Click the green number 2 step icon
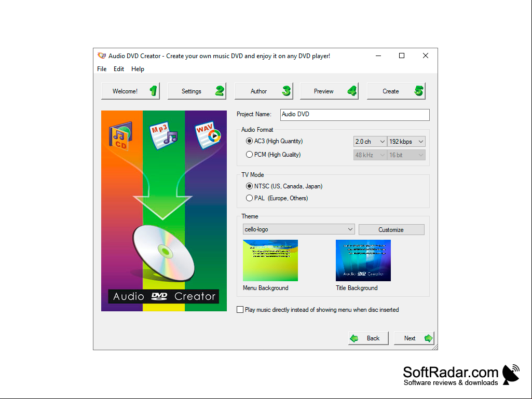 point(220,91)
